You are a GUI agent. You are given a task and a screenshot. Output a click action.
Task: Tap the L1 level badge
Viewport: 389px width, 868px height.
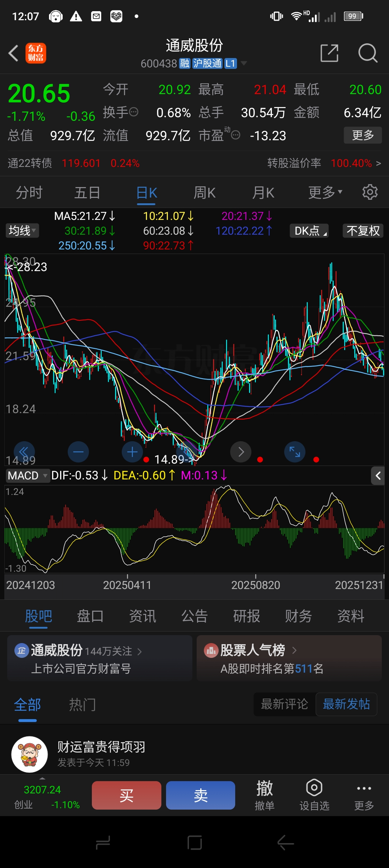click(x=231, y=64)
